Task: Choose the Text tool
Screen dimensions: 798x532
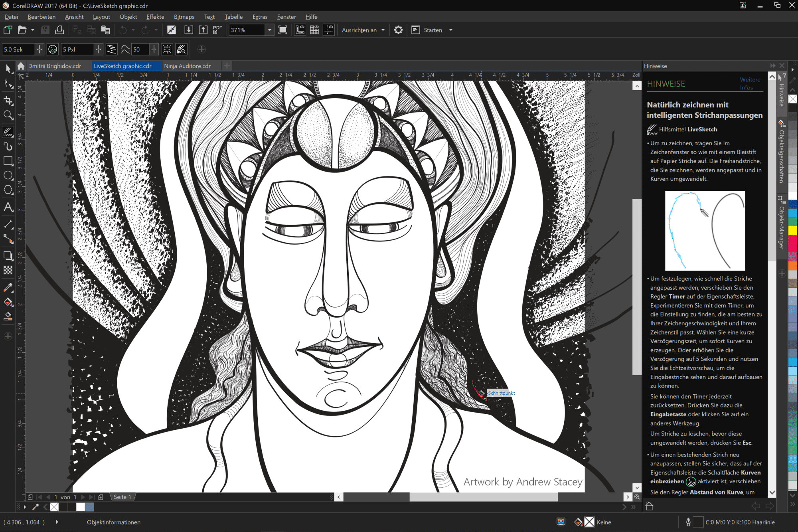Action: [8, 207]
